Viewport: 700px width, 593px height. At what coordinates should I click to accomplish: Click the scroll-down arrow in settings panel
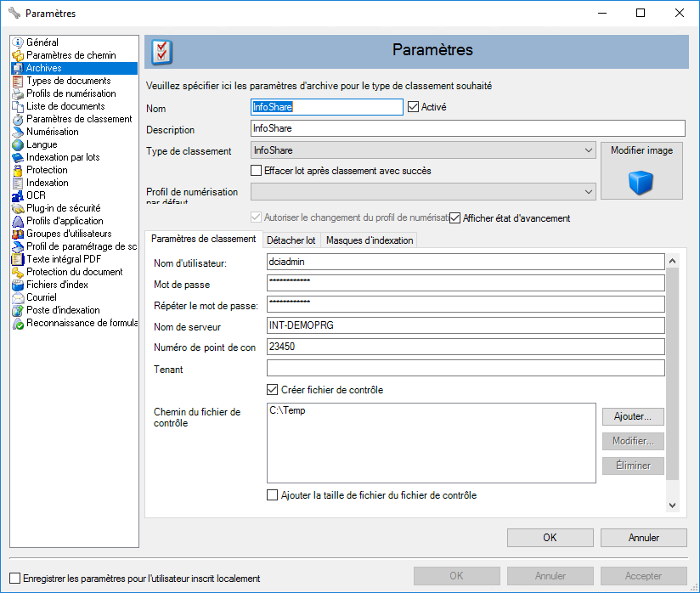tap(672, 505)
